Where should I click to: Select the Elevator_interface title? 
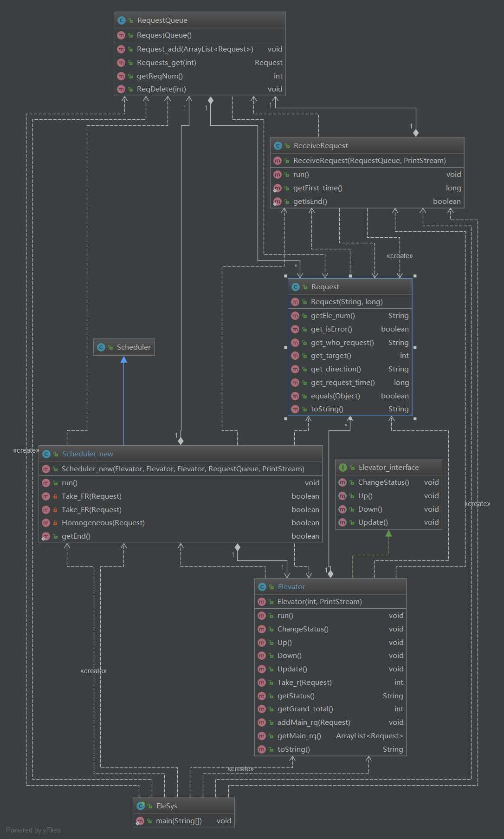pyautogui.click(x=388, y=468)
